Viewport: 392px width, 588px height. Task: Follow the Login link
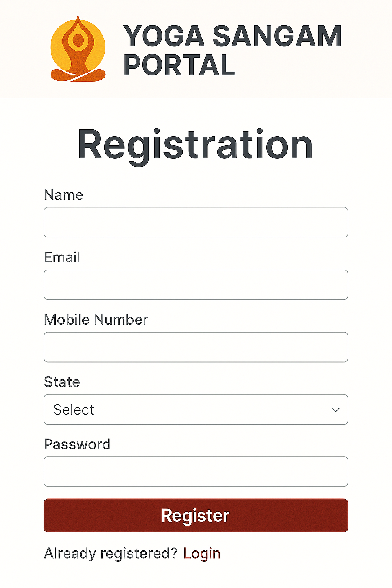click(202, 554)
